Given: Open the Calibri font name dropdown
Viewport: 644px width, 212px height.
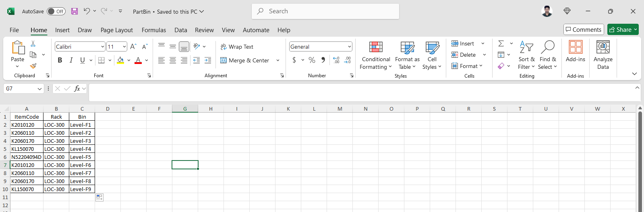Looking at the screenshot, I should pyautogui.click(x=103, y=47).
